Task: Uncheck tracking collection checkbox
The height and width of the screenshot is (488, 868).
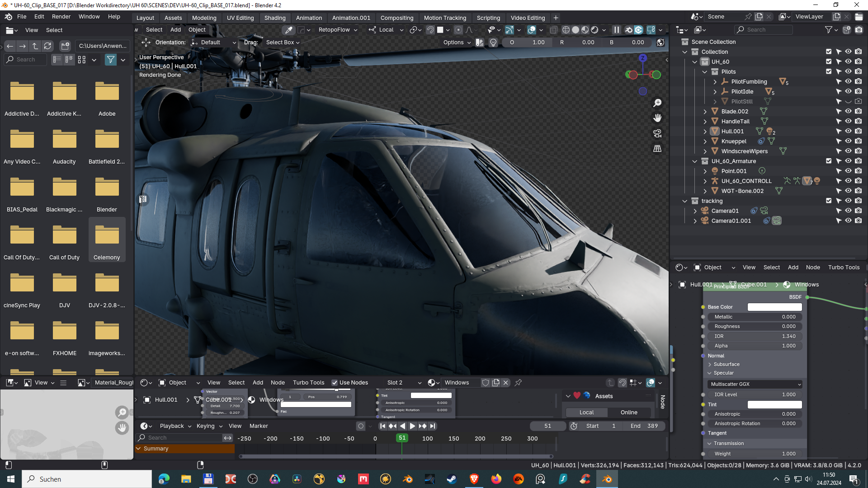Action: point(829,201)
